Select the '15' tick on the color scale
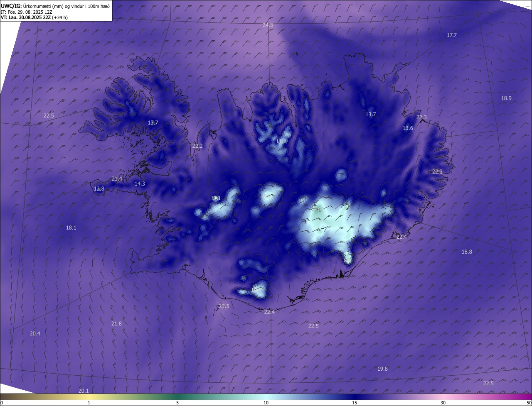This screenshot has height=406, width=532. 355,403
